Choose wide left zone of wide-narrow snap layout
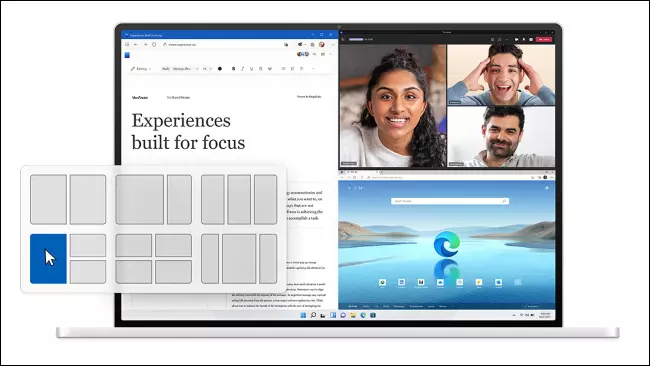Viewport: 650px width, 366px height. click(x=140, y=199)
